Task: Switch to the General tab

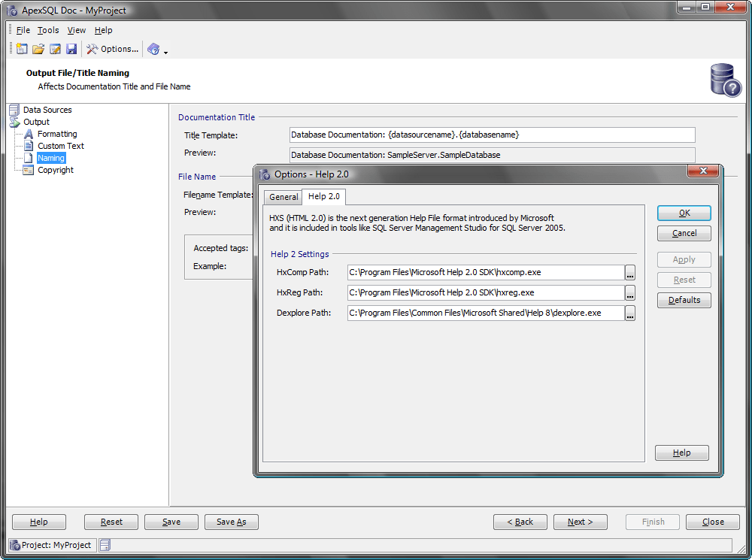Action: pyautogui.click(x=283, y=196)
